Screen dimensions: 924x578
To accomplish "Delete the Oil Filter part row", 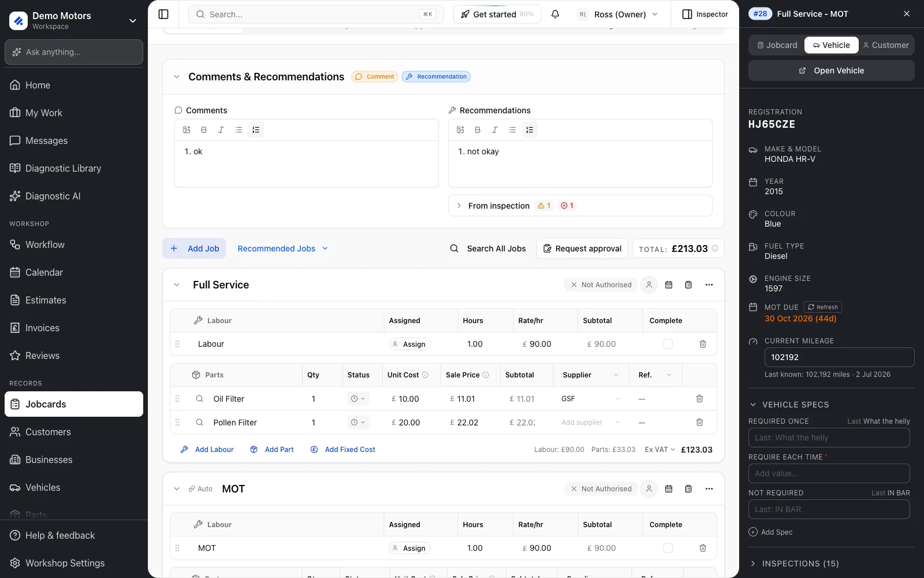I will [x=699, y=399].
